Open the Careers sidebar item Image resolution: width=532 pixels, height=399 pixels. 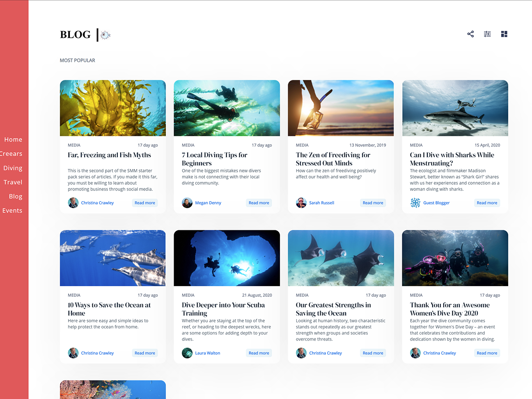pos(11,154)
